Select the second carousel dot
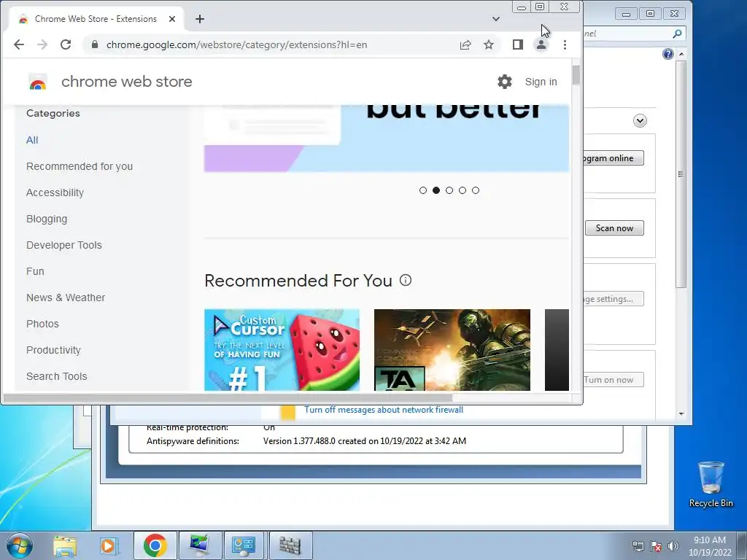The width and height of the screenshot is (747, 560). coord(436,190)
